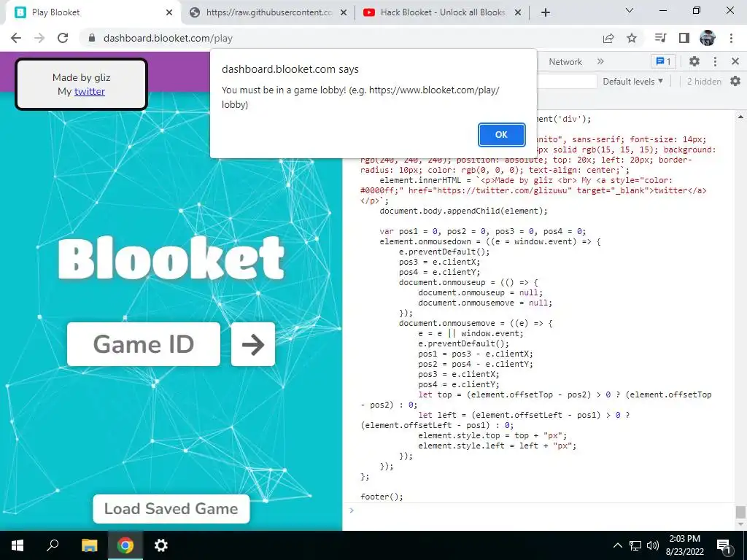Screen dimensions: 747x560
Task: Click 'document.body.appendChild(element);' line
Action: coord(463,211)
